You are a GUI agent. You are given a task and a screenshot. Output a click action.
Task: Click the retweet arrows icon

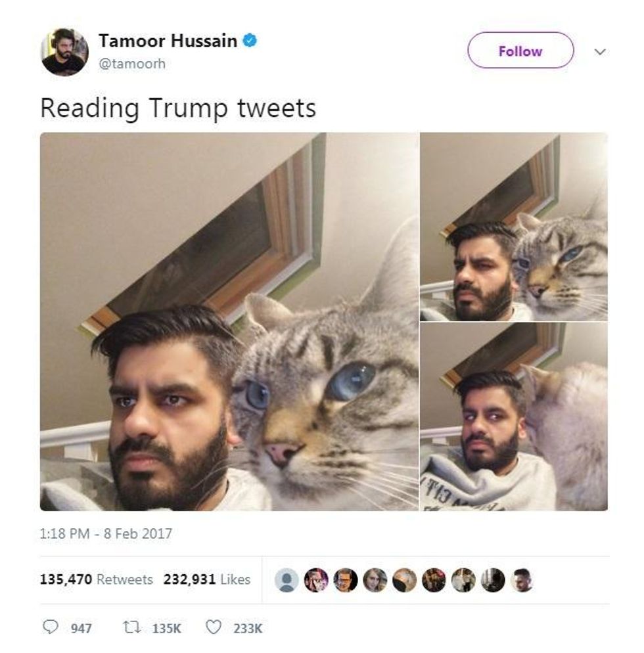click(x=131, y=627)
